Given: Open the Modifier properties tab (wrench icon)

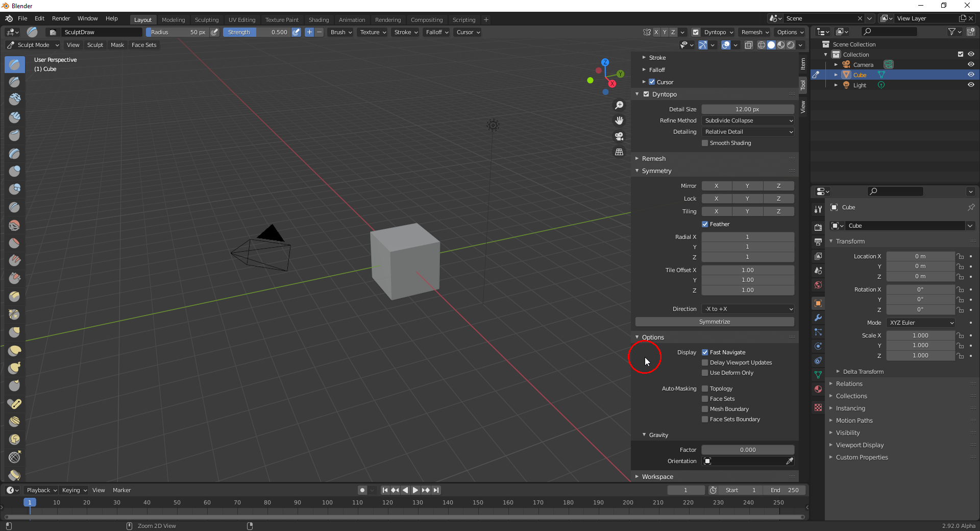Looking at the screenshot, I should 818,318.
